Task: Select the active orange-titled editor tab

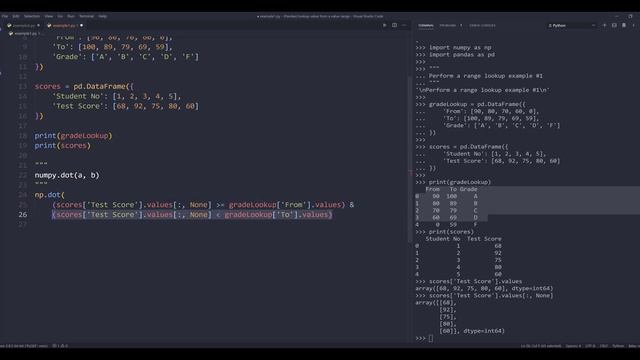Action: (64, 25)
